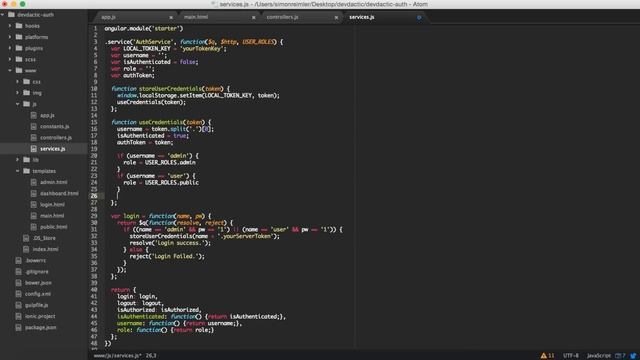
Task: Click the ionic.project file icon
Action: 18,316
